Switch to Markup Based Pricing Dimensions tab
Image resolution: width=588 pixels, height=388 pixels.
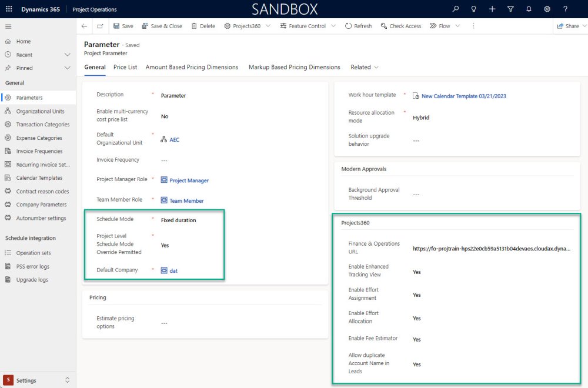[x=295, y=67]
